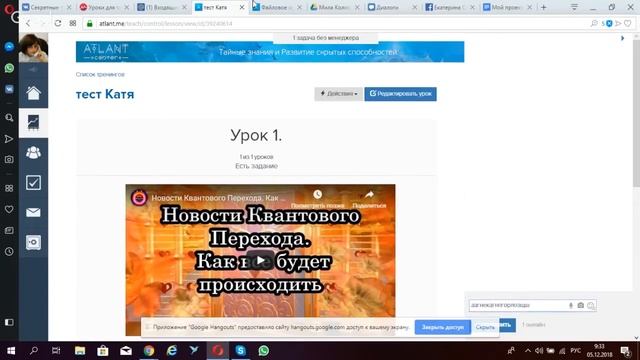Click Закрыть доступ button
Image resolution: width=640 pixels, height=360 pixels.
443,327
